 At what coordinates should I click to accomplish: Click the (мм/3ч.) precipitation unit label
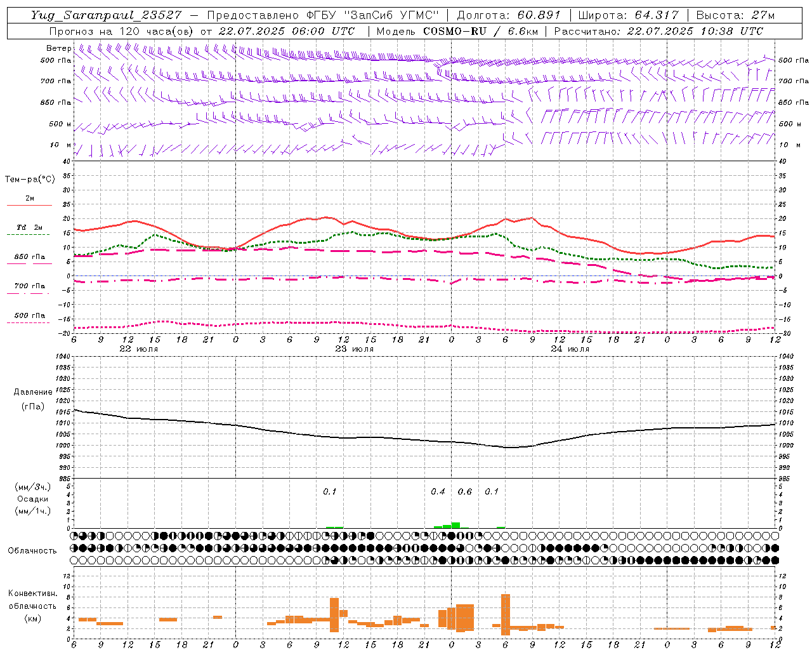(33, 487)
